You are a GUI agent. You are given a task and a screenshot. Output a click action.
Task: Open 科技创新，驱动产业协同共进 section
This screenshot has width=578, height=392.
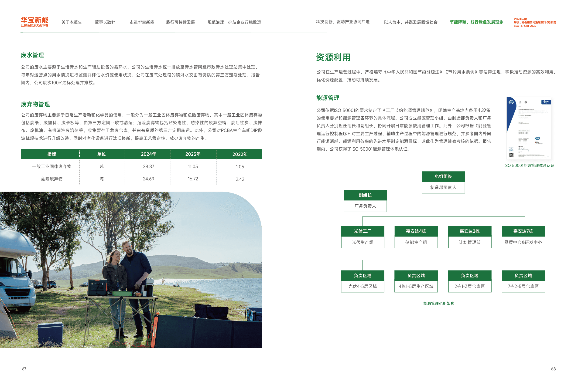[x=342, y=22]
